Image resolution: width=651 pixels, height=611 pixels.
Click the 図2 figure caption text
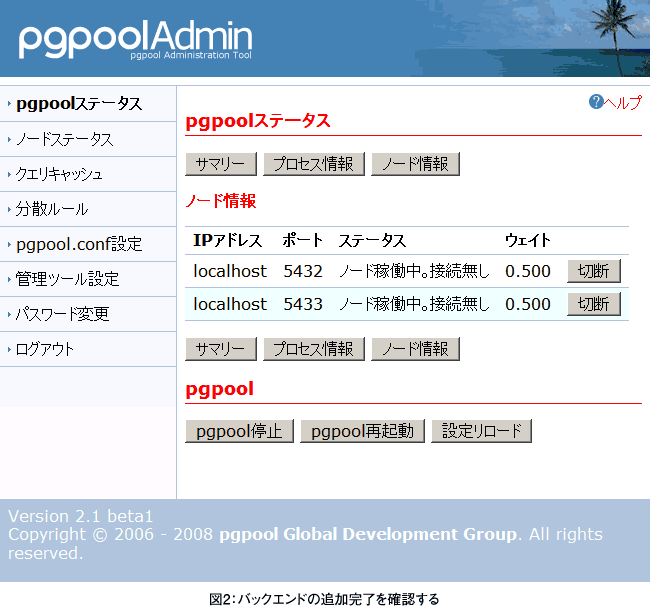point(324,599)
